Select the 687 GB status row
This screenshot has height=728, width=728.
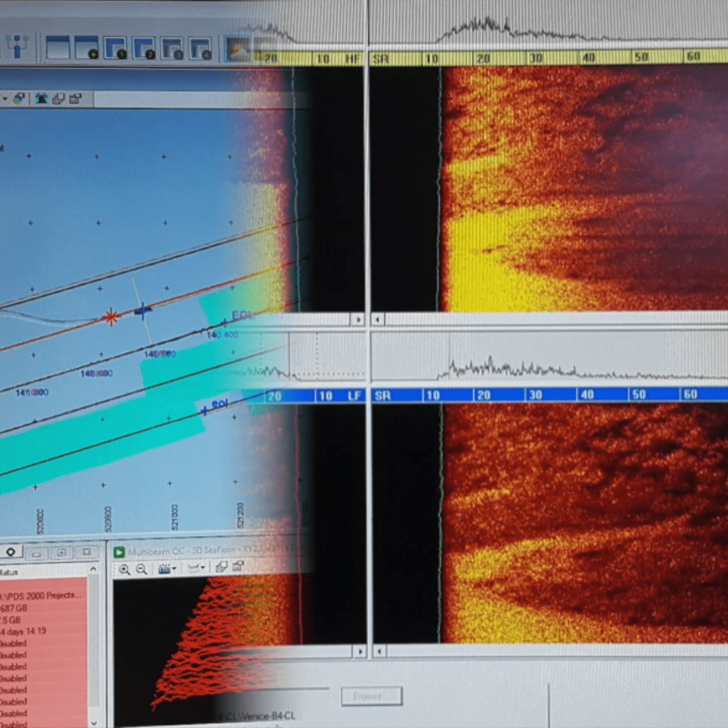pyautogui.click(x=43, y=608)
